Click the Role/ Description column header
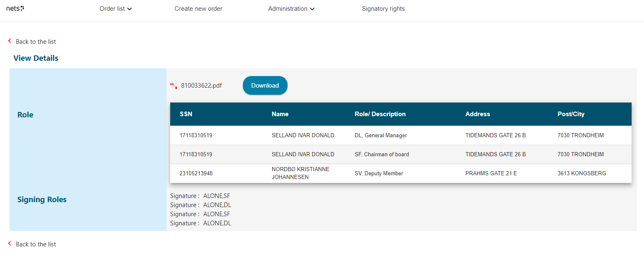 click(380, 114)
